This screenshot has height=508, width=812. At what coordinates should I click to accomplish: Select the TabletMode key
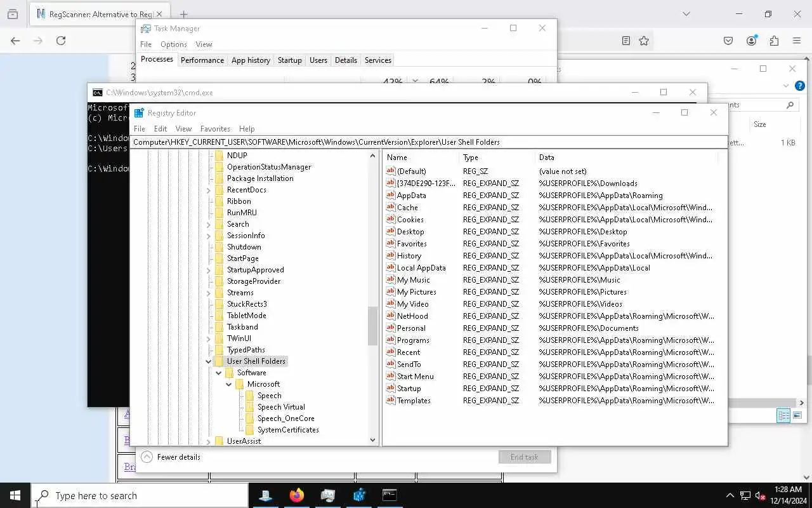pos(247,316)
